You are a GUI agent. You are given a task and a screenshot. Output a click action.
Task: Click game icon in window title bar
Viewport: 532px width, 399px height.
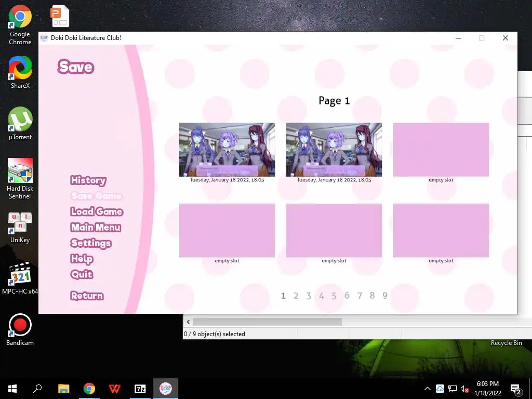pos(44,38)
